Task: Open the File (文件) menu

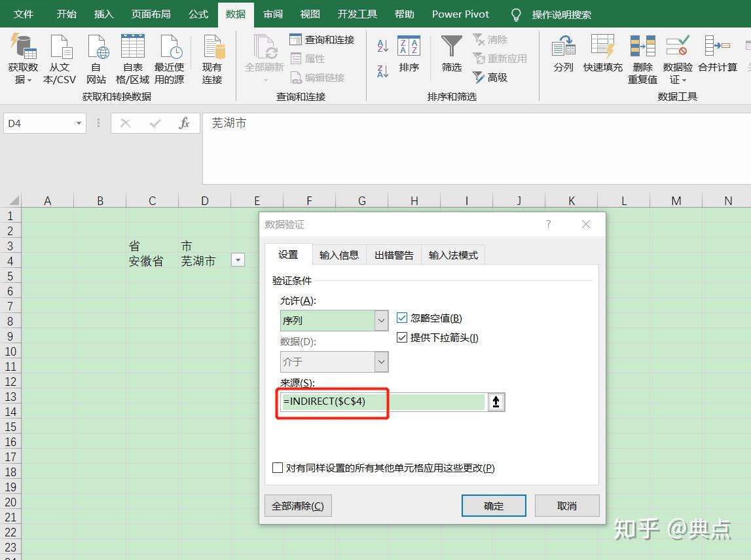Action: coord(24,14)
